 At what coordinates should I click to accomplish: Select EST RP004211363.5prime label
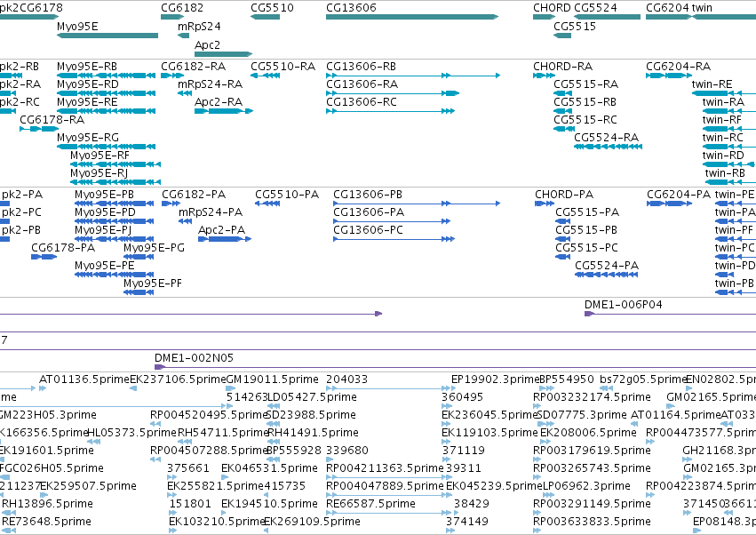click(x=385, y=468)
